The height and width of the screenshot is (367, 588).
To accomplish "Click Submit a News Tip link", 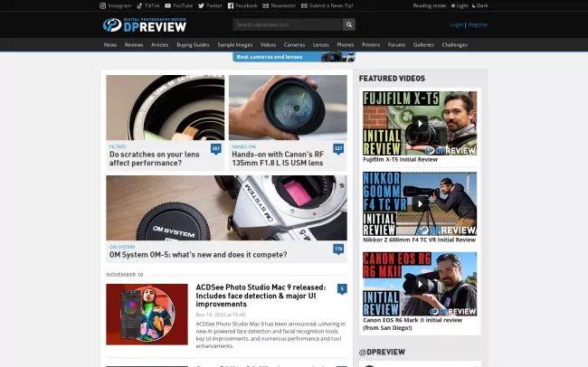I will 327,5.
